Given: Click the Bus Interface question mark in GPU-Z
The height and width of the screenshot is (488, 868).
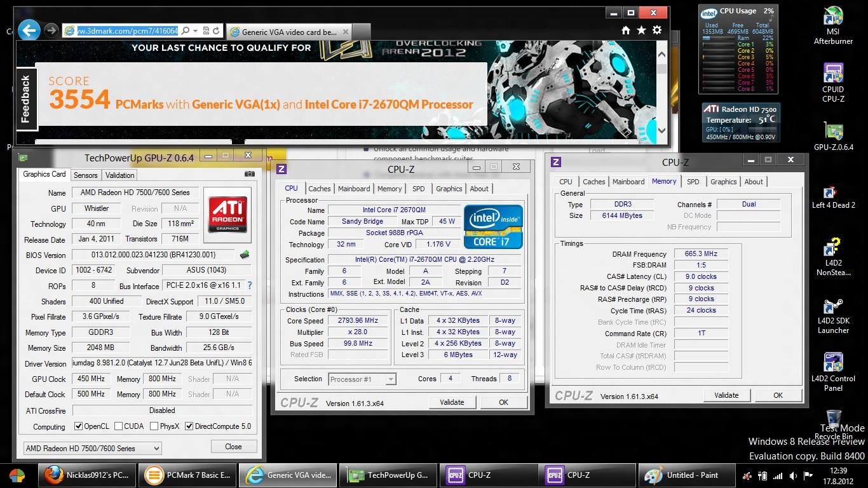Looking at the screenshot, I should point(249,286).
